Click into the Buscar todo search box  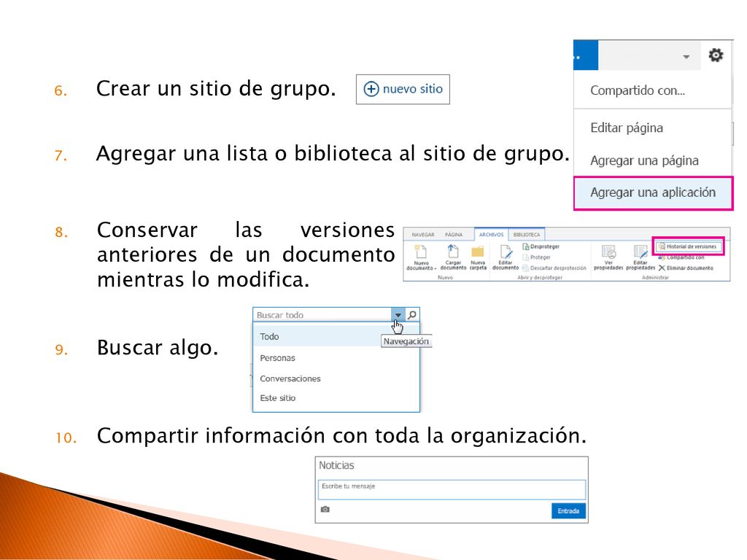(x=322, y=315)
